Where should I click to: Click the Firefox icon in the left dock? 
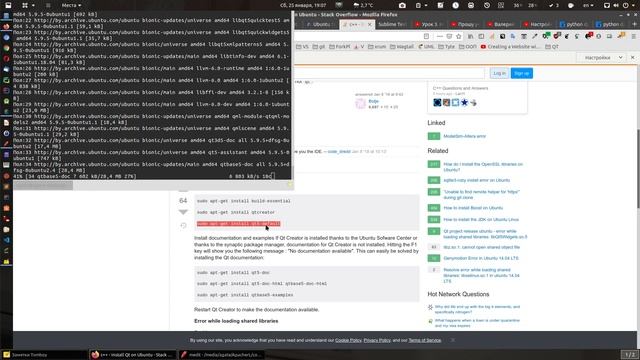click(x=6, y=26)
